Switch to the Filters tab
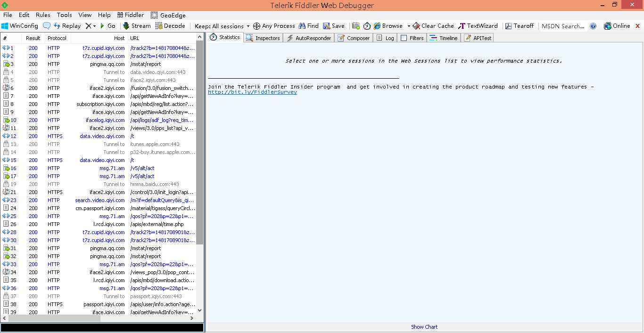The height and width of the screenshot is (333, 644). point(412,38)
